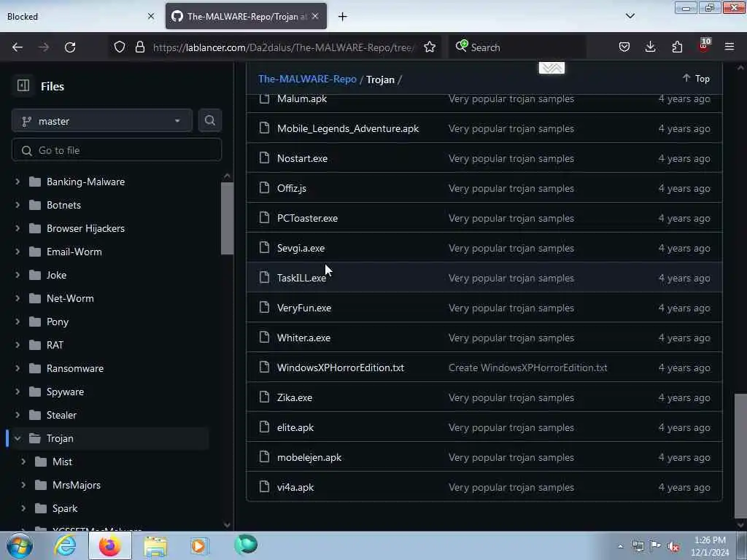
Task: Bookmark this page with the star
Action: (x=430, y=47)
